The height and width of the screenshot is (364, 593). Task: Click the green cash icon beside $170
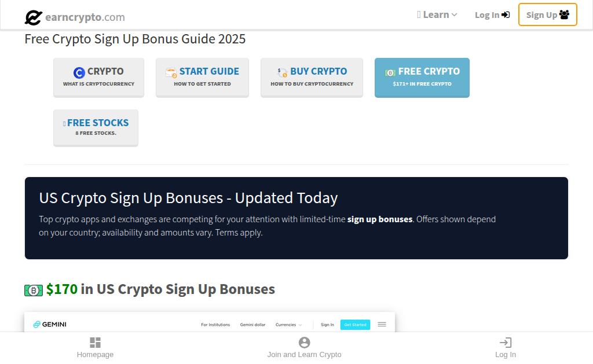tap(34, 290)
